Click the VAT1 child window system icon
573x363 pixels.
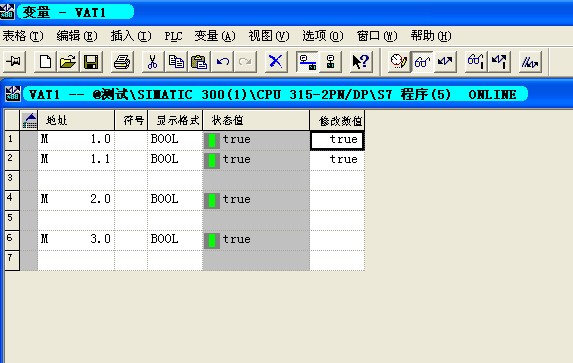click(12, 94)
